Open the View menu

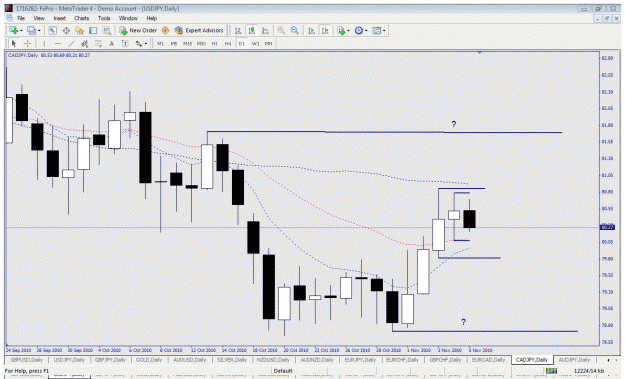point(39,18)
